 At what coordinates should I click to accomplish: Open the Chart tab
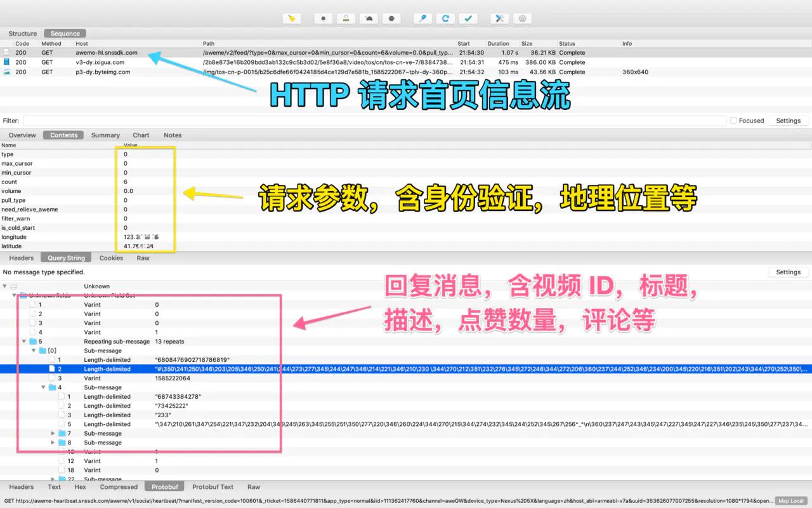point(141,135)
